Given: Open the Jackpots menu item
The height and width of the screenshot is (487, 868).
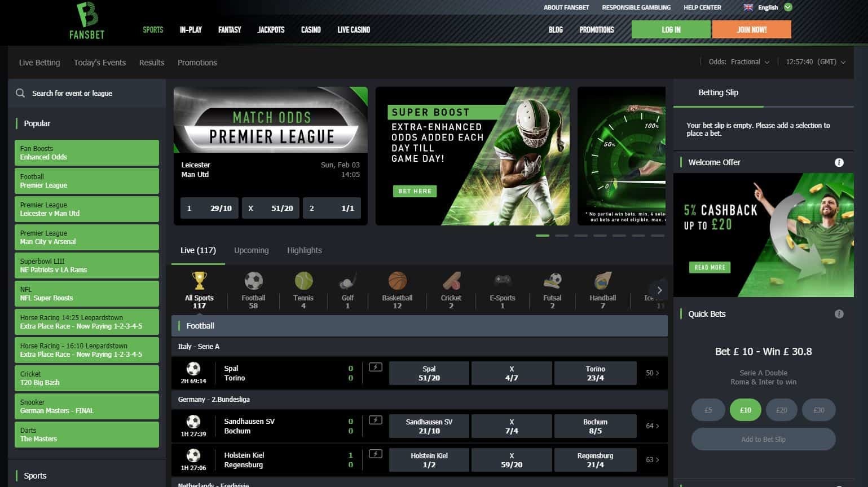Looking at the screenshot, I should tap(271, 30).
